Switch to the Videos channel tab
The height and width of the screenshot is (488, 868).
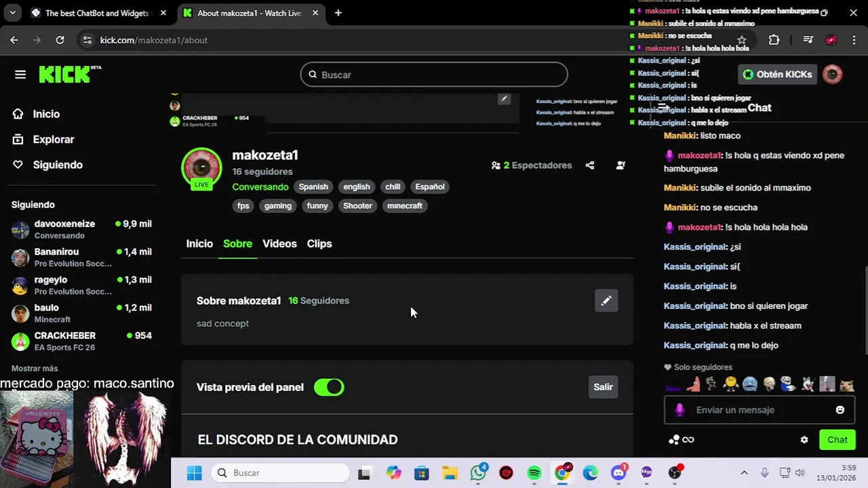[279, 244]
